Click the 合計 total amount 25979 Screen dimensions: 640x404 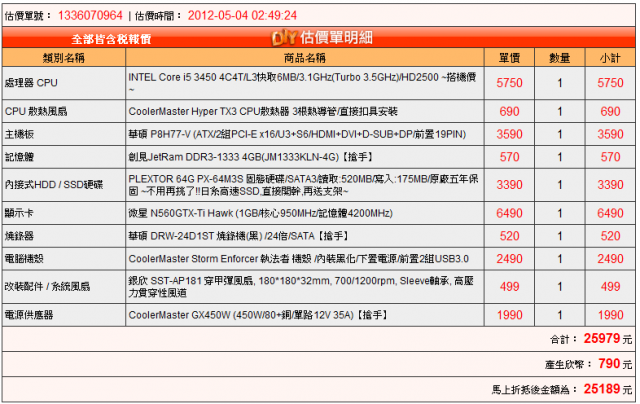coord(602,338)
